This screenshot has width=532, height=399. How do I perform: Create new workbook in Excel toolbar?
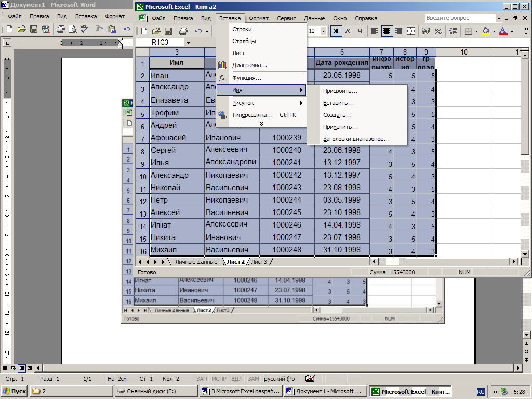click(x=144, y=31)
